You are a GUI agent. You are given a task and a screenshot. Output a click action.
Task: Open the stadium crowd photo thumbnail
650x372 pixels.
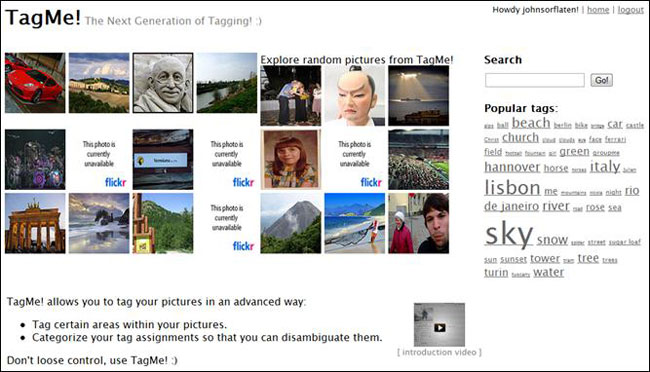pos(418,159)
